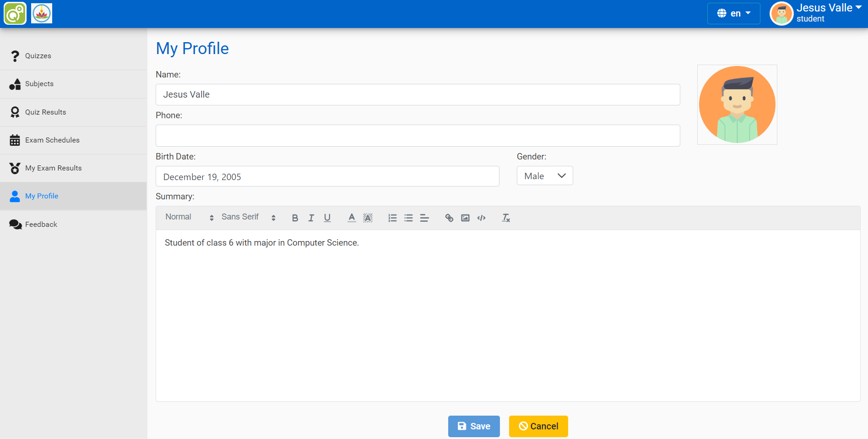This screenshot has height=439, width=868.
Task: Insert an ordered numbered list
Action: 392,218
